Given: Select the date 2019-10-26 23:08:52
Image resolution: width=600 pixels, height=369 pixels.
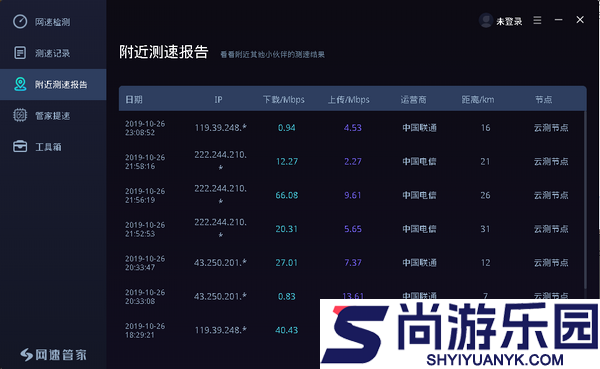Looking at the screenshot, I should coord(145,128).
